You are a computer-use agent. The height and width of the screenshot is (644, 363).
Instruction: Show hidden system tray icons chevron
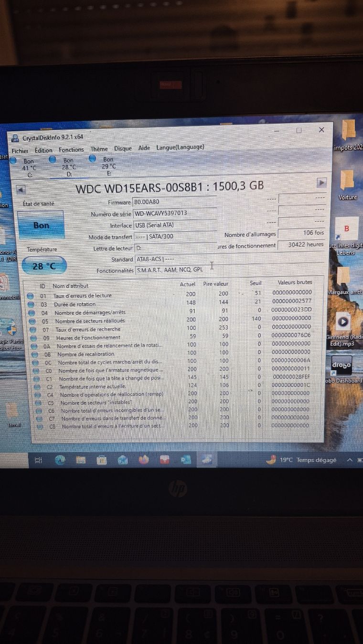(349, 460)
